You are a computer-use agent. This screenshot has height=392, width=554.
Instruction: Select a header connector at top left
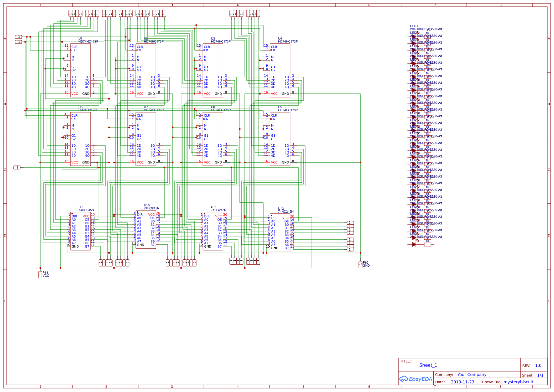75,13
